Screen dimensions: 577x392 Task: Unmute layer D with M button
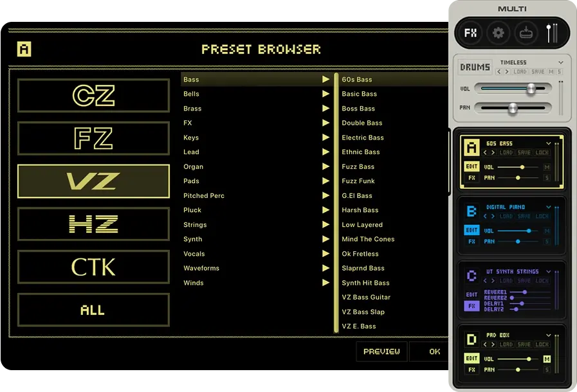pos(547,359)
